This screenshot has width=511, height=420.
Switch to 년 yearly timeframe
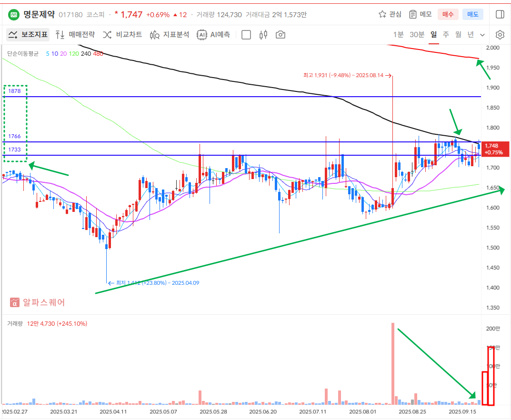[x=471, y=35]
